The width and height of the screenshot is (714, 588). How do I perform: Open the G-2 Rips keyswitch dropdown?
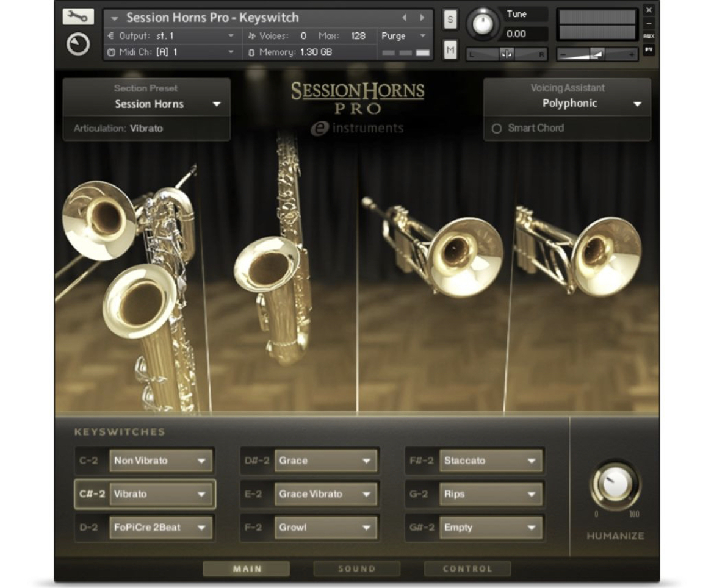491,494
